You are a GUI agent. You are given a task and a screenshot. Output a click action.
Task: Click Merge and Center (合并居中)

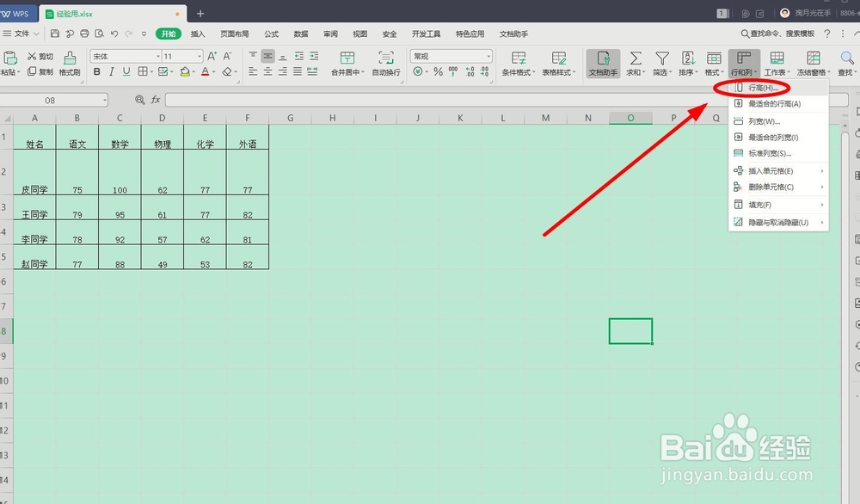[x=347, y=64]
